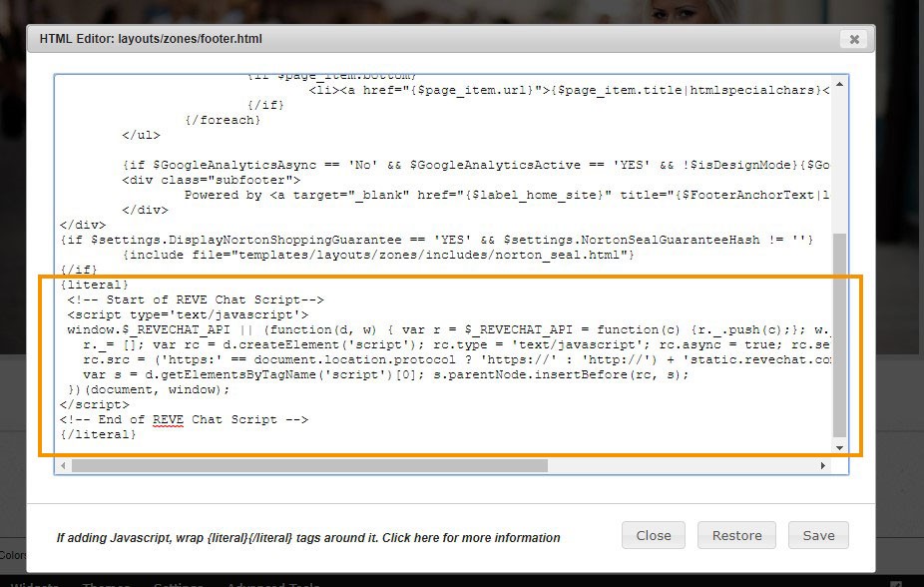The image size is (924, 587).
Task: Click the red-underlined REVE word in End comment
Action: 168,419
